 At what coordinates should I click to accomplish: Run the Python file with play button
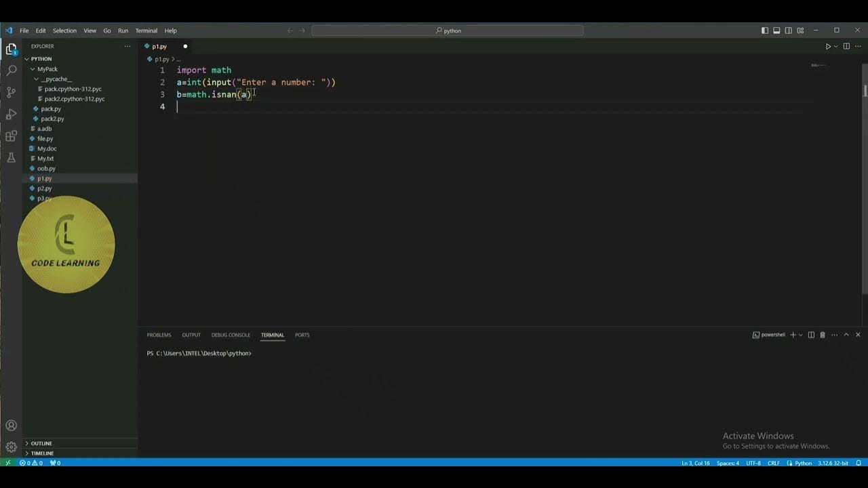(828, 46)
